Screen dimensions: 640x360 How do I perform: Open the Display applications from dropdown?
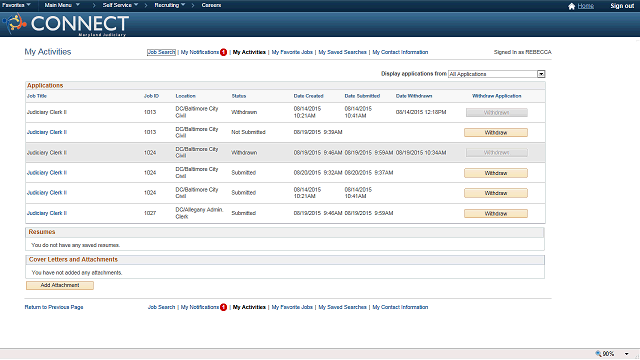[x=497, y=74]
